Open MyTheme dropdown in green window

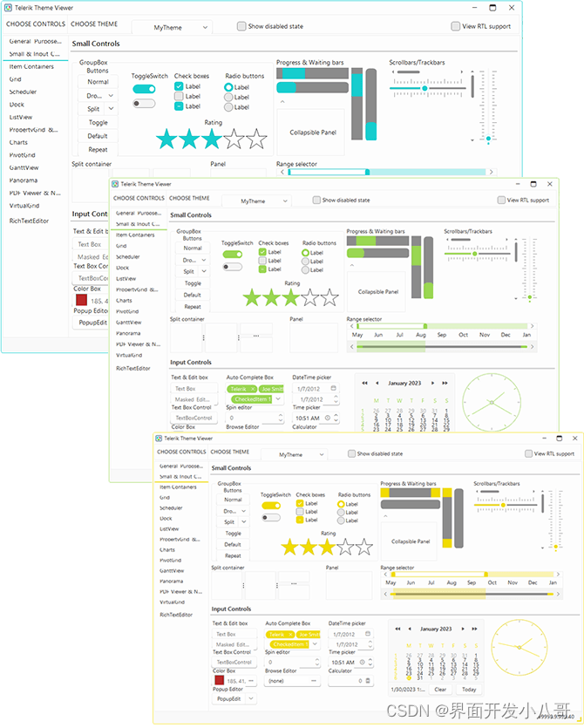point(256,201)
